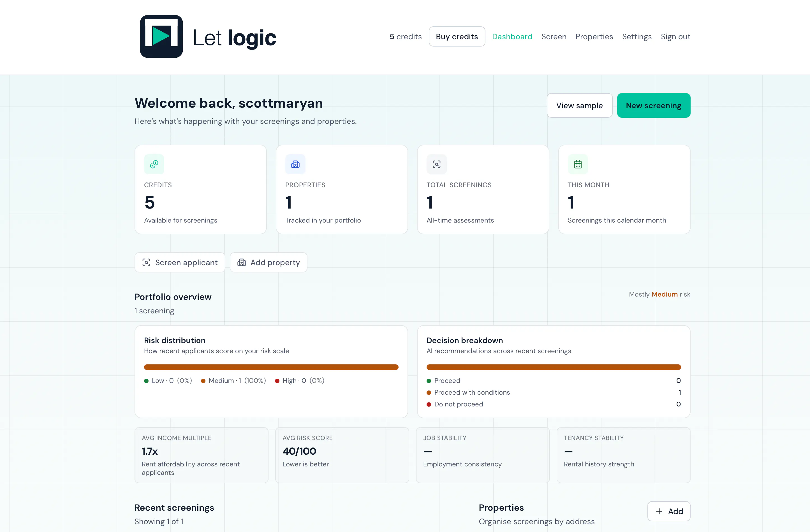Open the Credits stat card value 5
Viewport: 810px width, 532px height.
coord(149,203)
